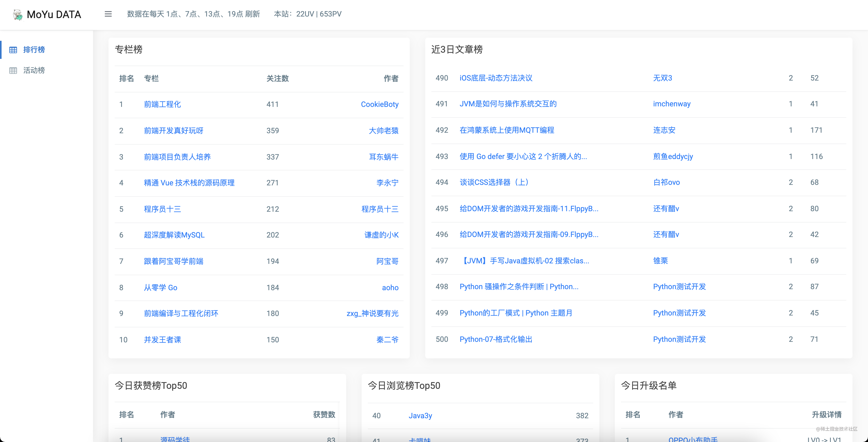The height and width of the screenshot is (442, 868).
Task: Open author CookieBoty's profile link
Action: click(x=379, y=104)
